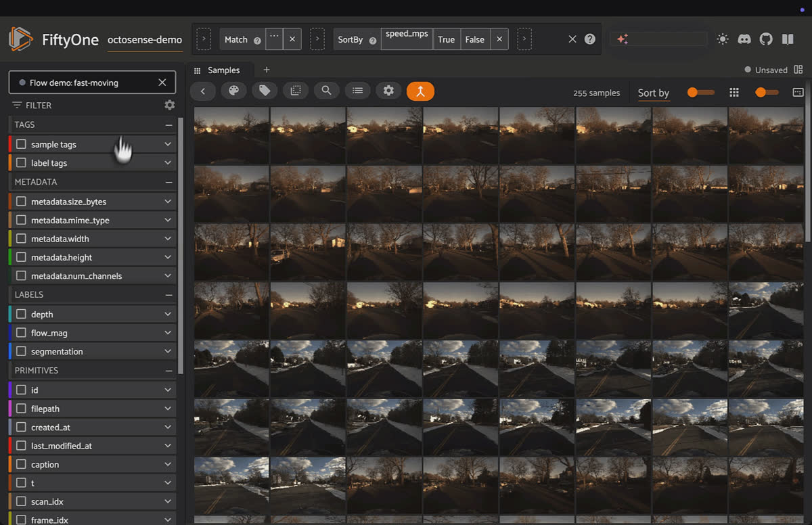
Task: Check the label tags checkbox
Action: click(22, 163)
